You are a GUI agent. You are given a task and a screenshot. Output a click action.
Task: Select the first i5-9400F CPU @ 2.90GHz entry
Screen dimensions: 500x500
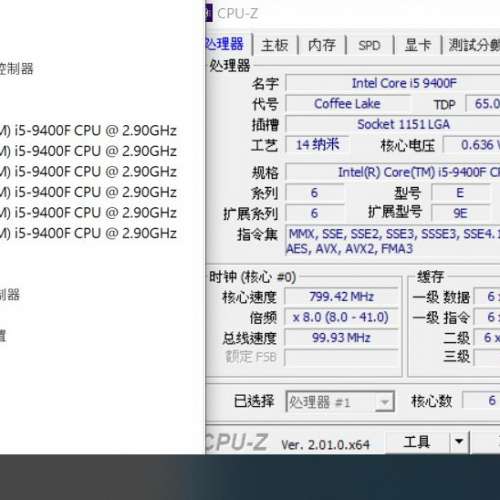(88, 131)
